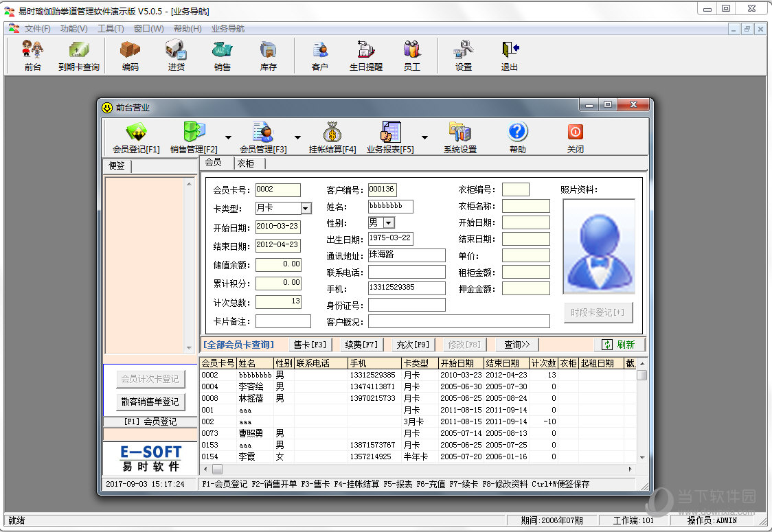Open the 生日提醒 icon

tap(366, 56)
